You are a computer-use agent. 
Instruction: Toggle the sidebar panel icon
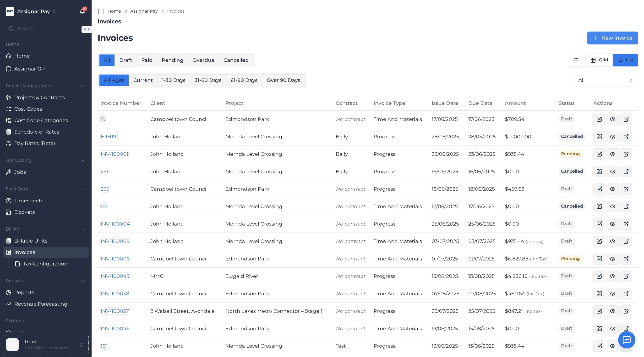coord(101,11)
